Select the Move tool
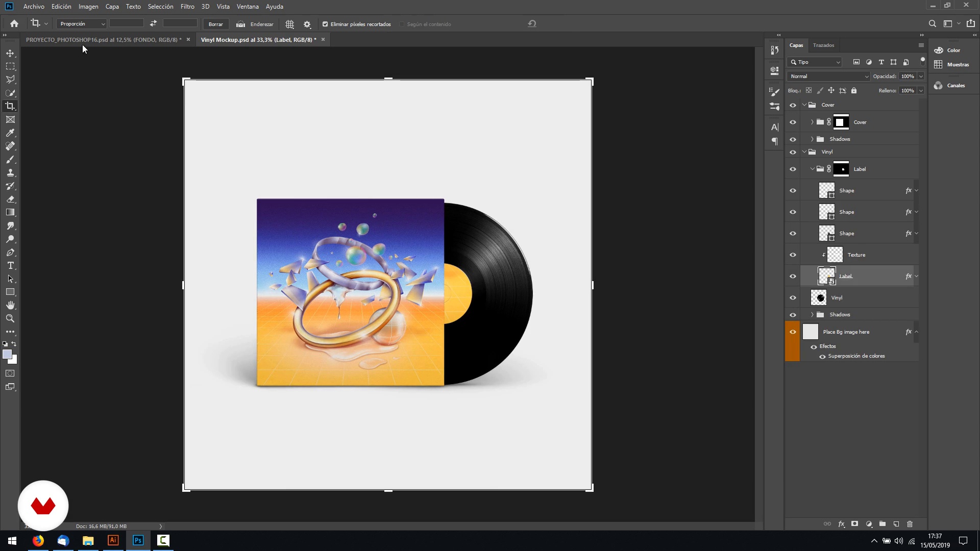The image size is (980, 551). [10, 53]
